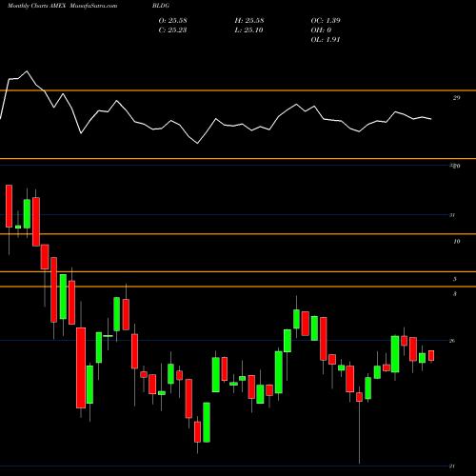Screen dimensions: 476x476
Task: Click the low value 'L: 25.10'
Action: point(248,30)
